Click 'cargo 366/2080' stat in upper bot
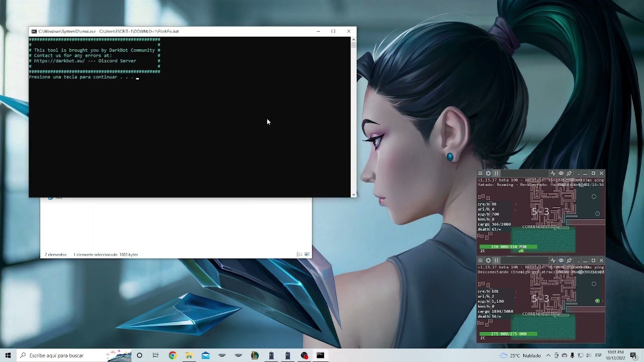Screen dimensions: 644x362 [494, 224]
